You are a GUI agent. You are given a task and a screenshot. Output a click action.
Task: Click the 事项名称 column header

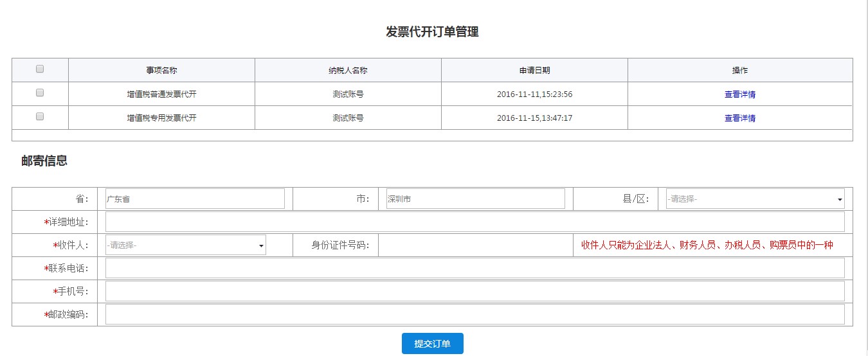161,71
